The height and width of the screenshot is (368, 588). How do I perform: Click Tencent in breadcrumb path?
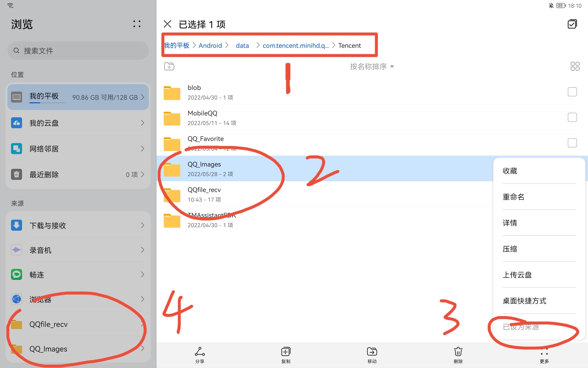[349, 46]
